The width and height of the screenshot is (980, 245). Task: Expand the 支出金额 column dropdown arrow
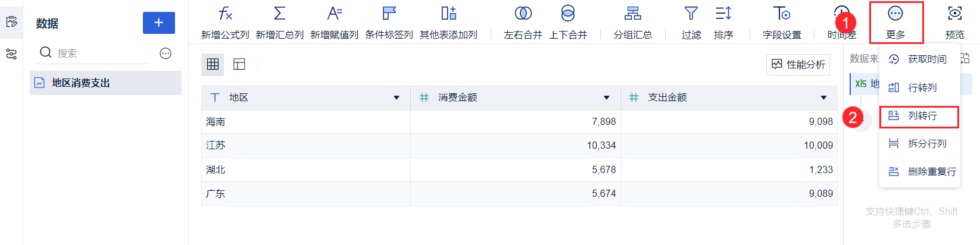click(823, 98)
